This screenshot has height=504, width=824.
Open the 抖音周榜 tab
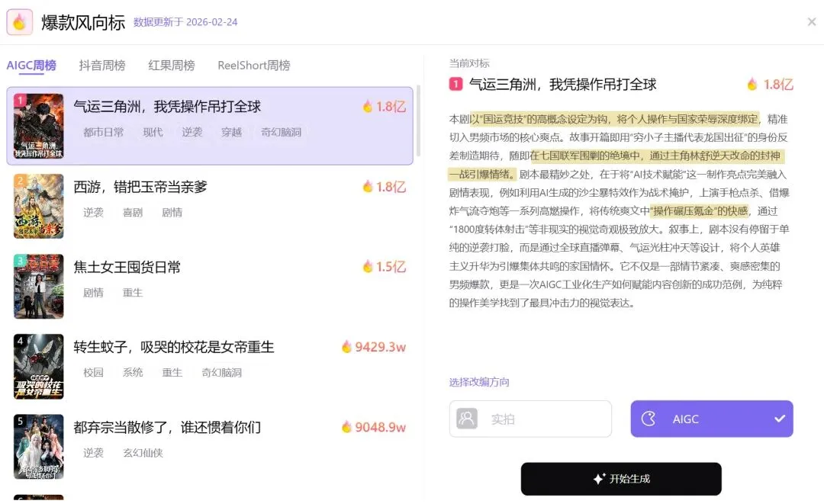(102, 65)
